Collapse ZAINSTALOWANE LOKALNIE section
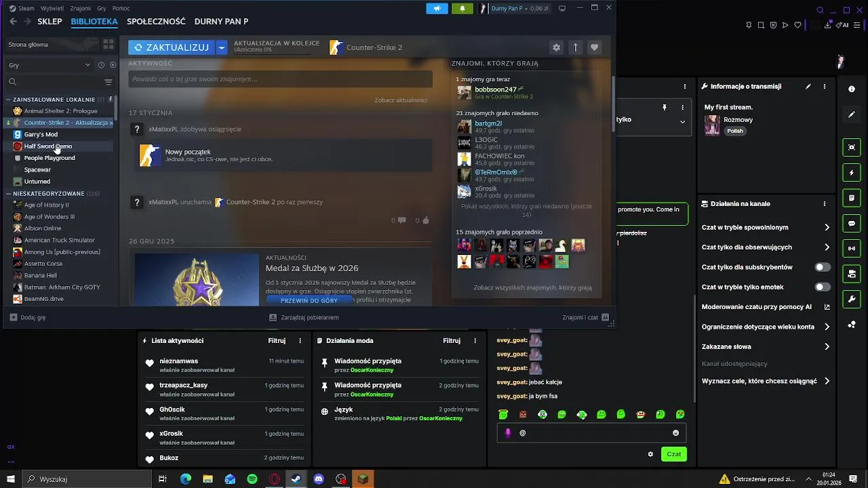The height and width of the screenshot is (488, 868). coord(9,100)
